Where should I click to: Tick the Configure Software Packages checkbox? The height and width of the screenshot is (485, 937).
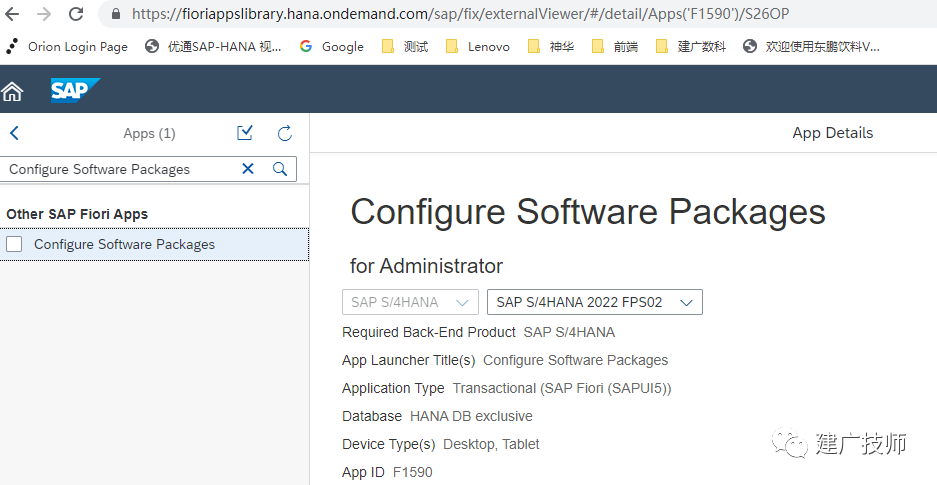click(x=14, y=244)
